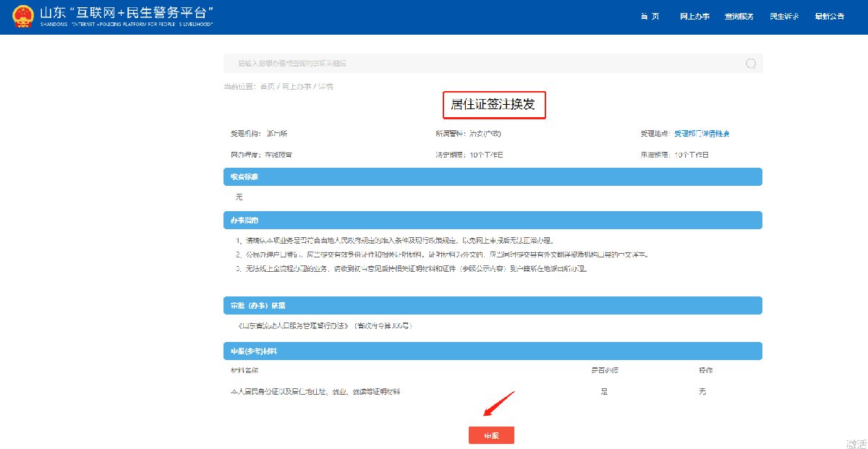Click the 收费标准 section header
The width and height of the screenshot is (868, 449).
(493, 177)
